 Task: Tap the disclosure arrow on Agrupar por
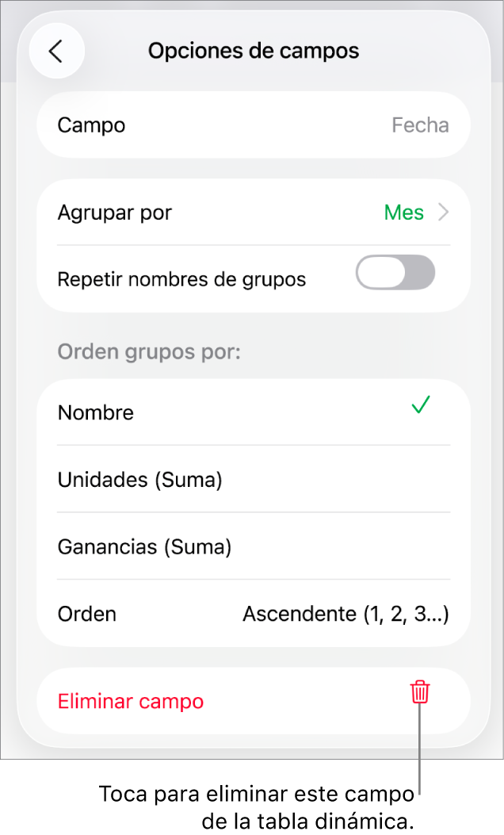click(444, 213)
